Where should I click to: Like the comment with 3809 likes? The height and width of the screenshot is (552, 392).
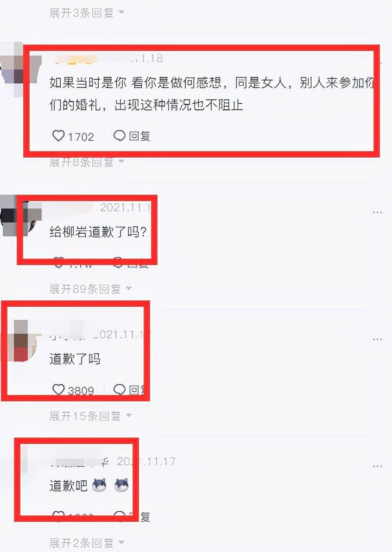(58, 389)
